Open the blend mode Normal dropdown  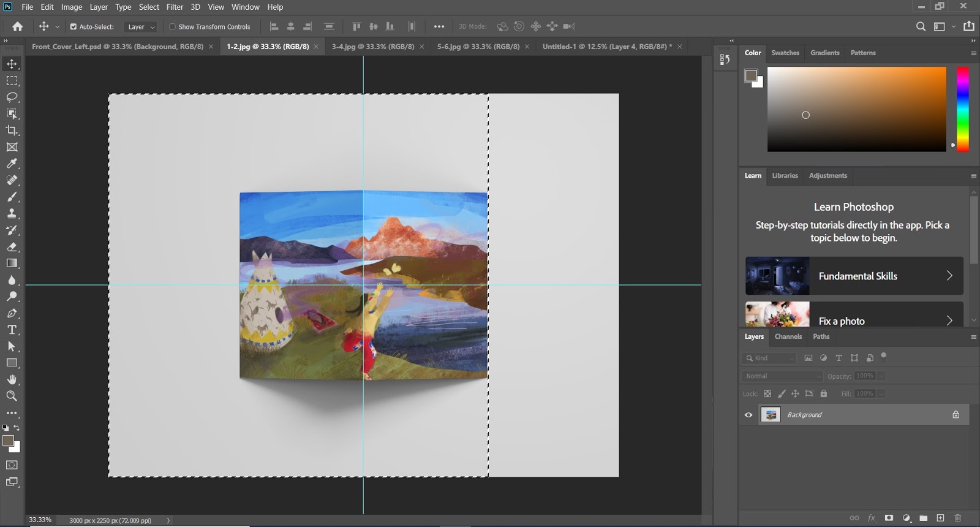pos(782,376)
